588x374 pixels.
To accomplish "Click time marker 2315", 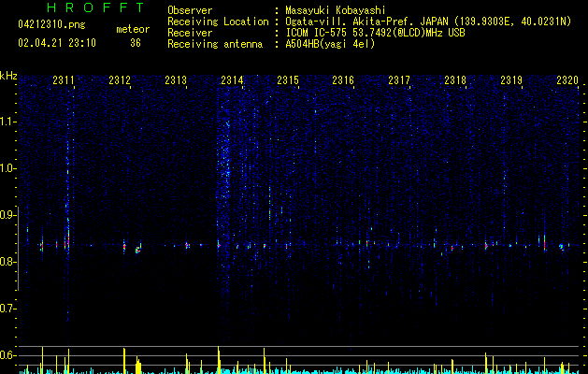I will (288, 79).
